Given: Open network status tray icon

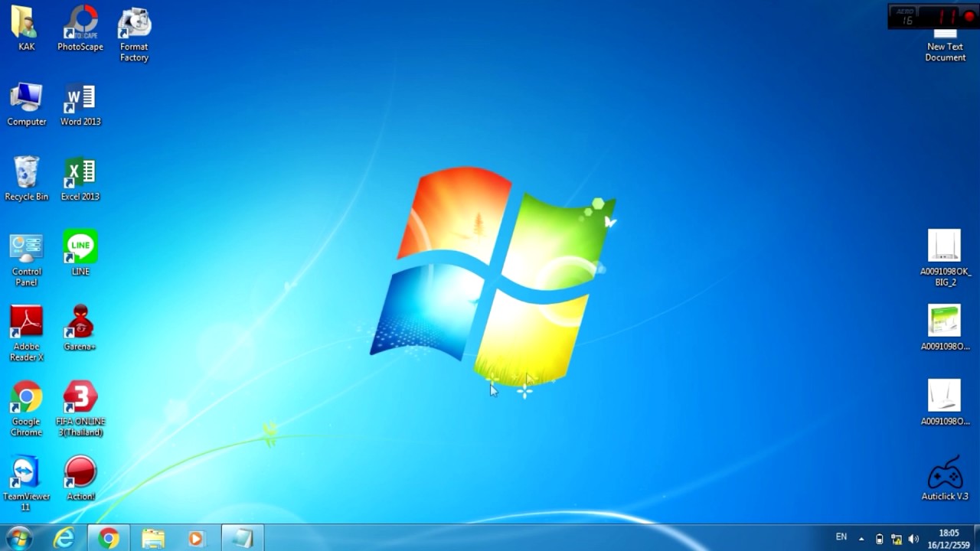Looking at the screenshot, I should pyautogui.click(x=897, y=539).
